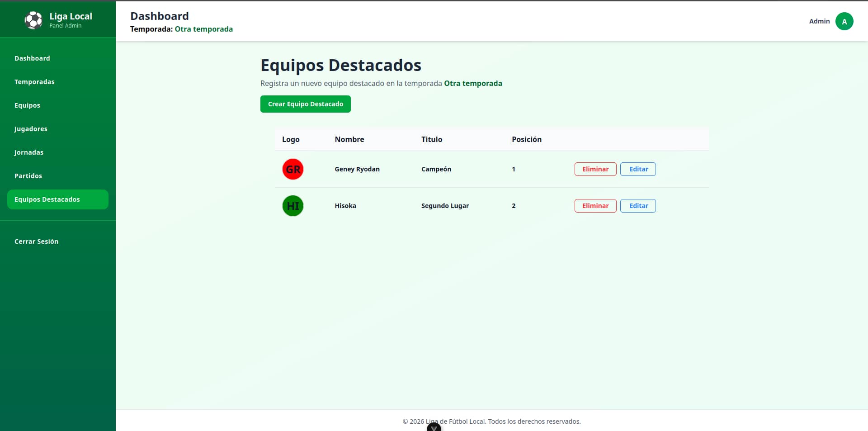
Task: Click the Panel Admin subtitle
Action: [66, 26]
